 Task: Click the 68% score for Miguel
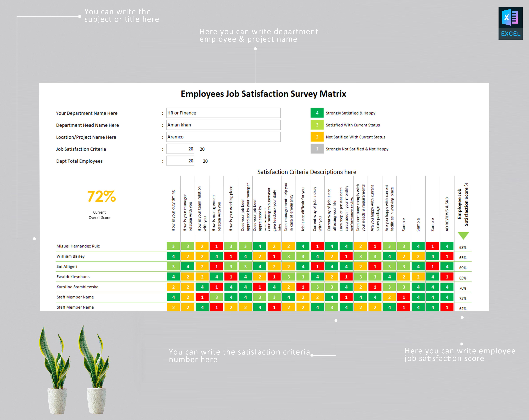(463, 248)
